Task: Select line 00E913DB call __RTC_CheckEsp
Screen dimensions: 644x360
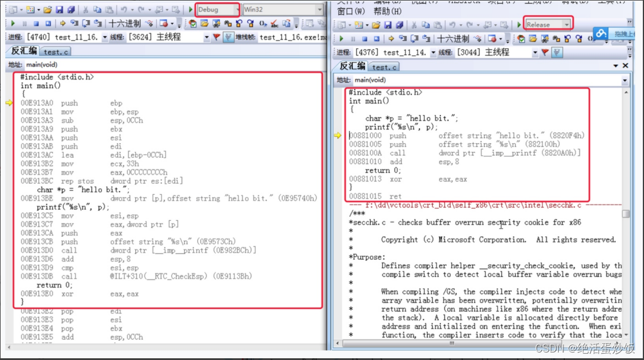Action: (136, 277)
